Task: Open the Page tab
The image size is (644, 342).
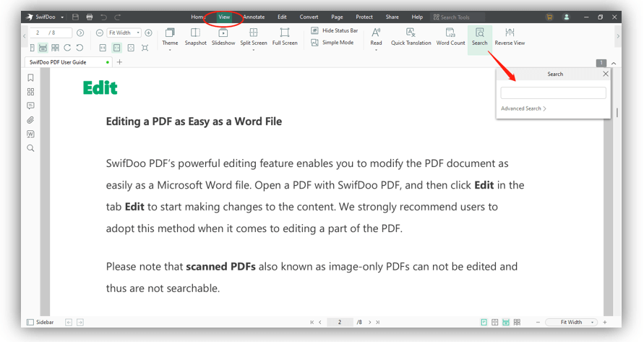Action: pos(337,17)
